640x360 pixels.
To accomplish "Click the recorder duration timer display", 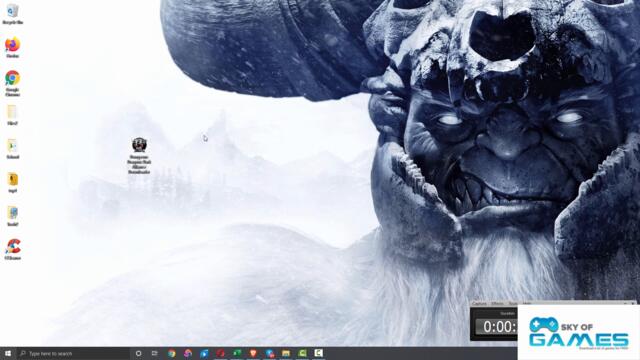I will click(497, 327).
